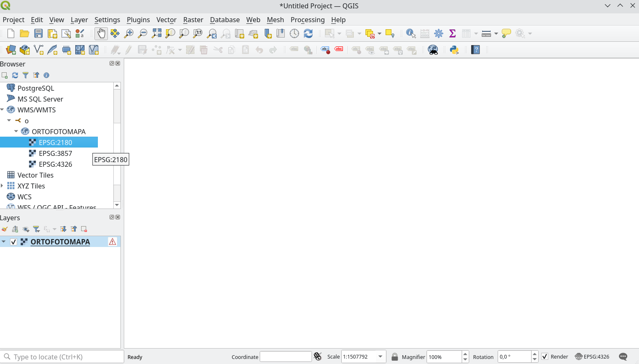This screenshot has height=364, width=639.
Task: Collapse the WMS/WMTS browser entry
Action: [x=3, y=109]
